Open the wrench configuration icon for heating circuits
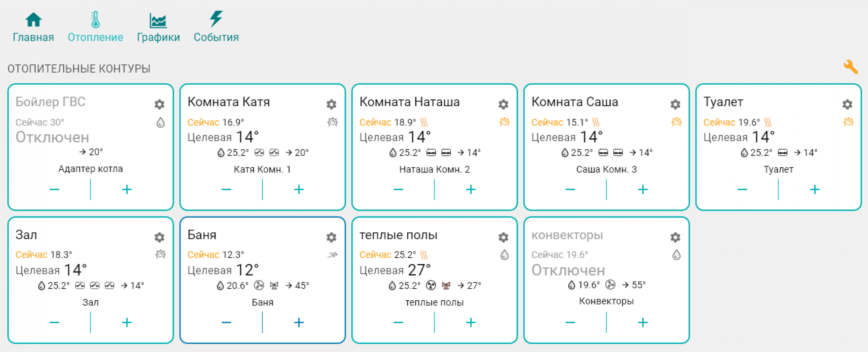Screen dimensions: 868x352 (850, 67)
